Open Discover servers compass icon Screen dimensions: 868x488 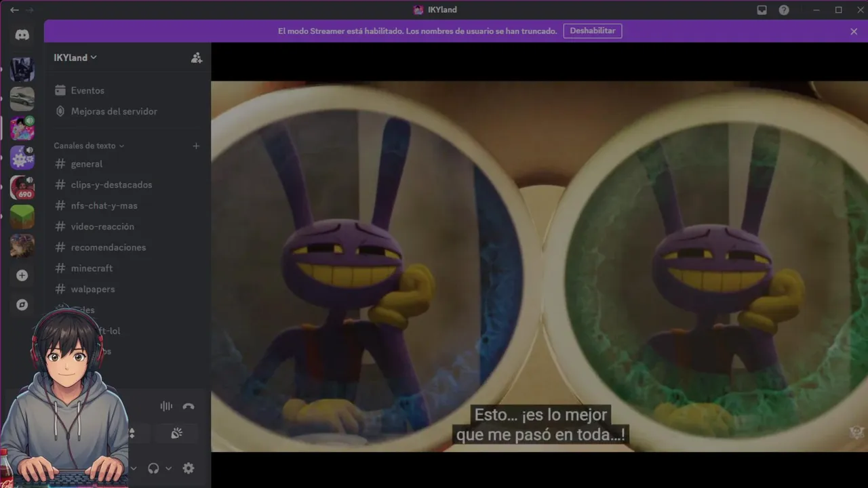click(22, 305)
